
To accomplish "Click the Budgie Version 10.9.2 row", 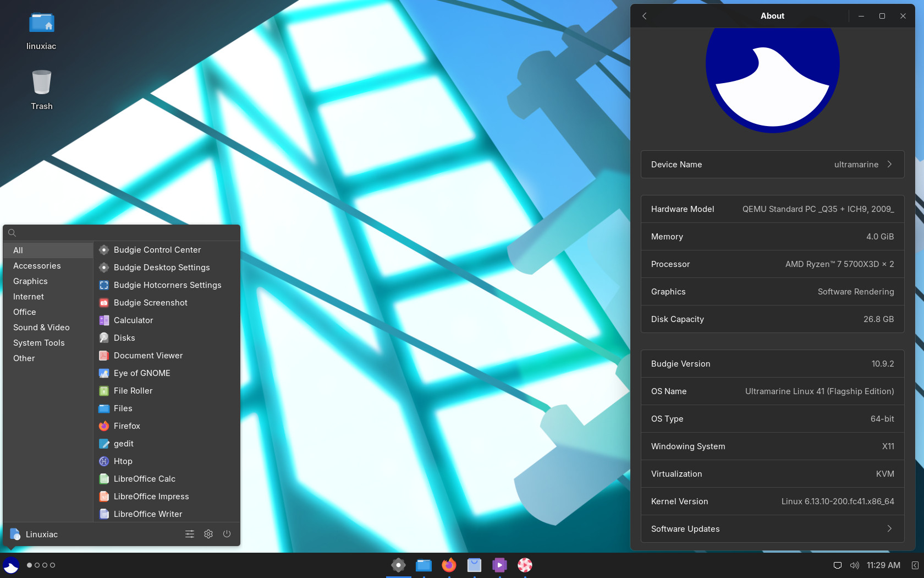I will 772,364.
